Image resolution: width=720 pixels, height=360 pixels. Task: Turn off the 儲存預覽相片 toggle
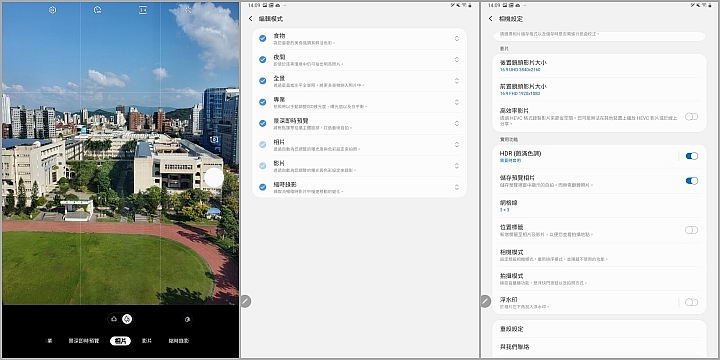pos(692,181)
